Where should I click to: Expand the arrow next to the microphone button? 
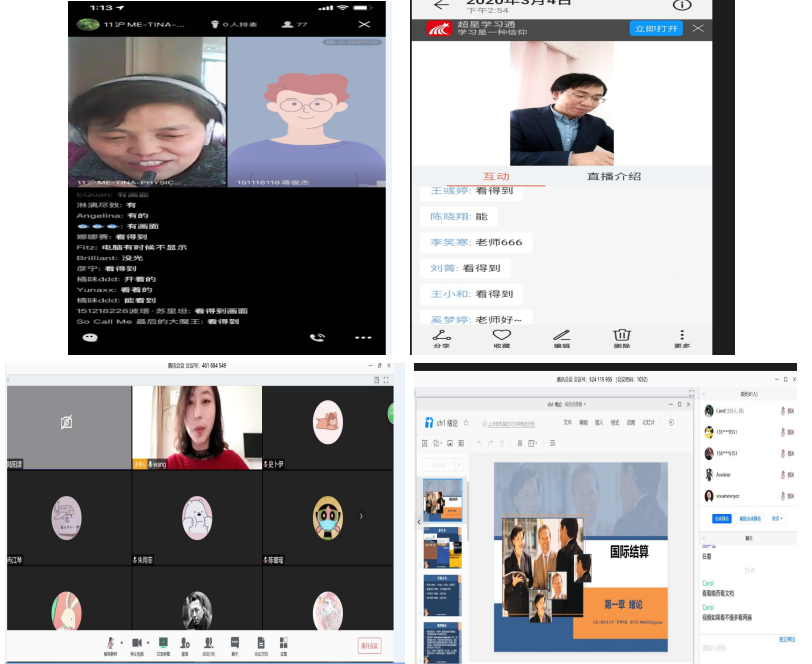click(x=122, y=642)
